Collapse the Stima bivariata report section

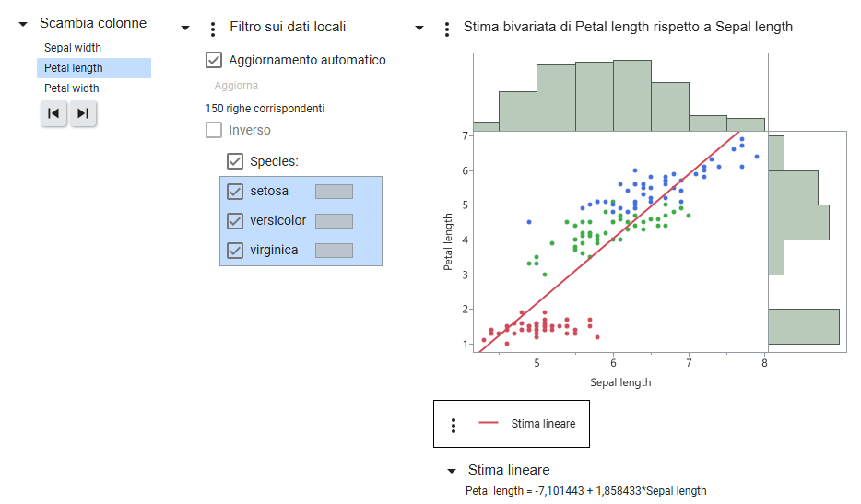419,28
